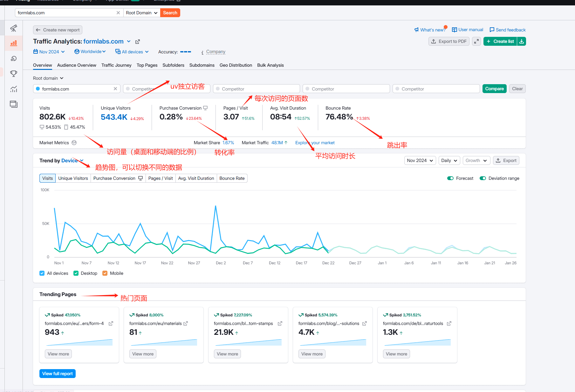575x392 pixels.
Task: Open external link for blog solutions page
Action: [x=365, y=323]
